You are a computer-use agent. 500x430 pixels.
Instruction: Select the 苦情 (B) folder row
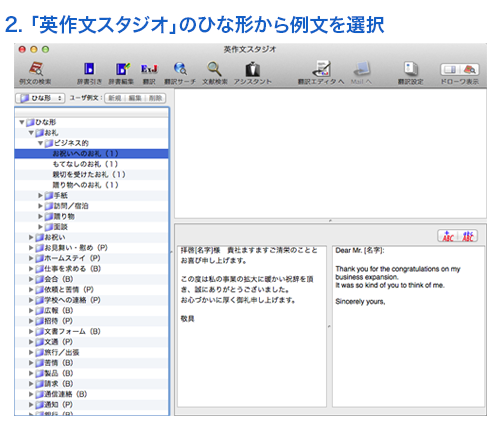[92, 363]
